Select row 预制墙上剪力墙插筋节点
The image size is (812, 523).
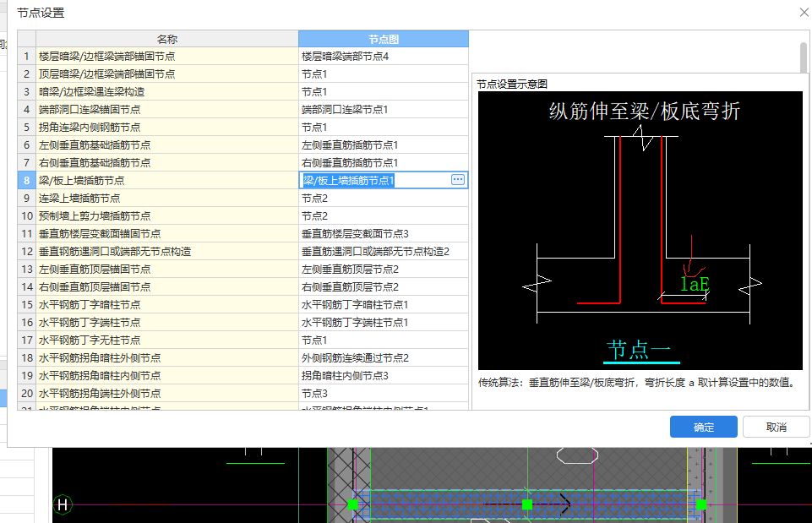pyautogui.click(x=166, y=215)
